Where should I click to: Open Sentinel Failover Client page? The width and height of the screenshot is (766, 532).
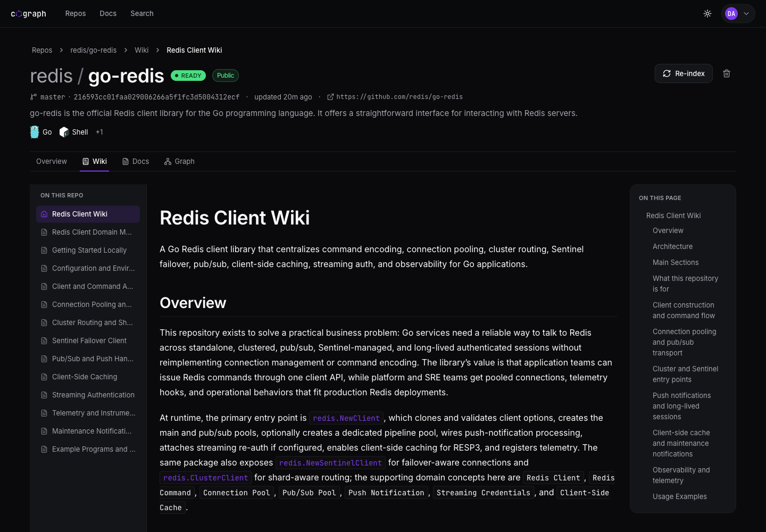click(x=88, y=340)
